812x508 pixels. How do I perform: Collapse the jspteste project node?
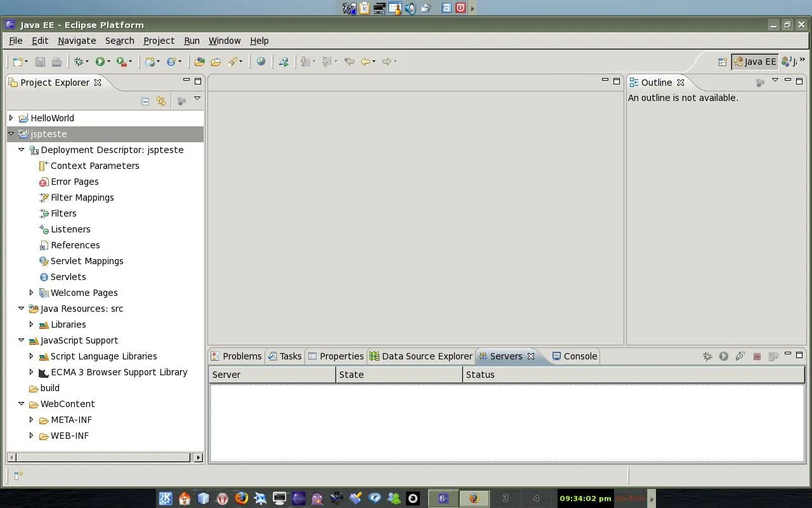(11, 134)
